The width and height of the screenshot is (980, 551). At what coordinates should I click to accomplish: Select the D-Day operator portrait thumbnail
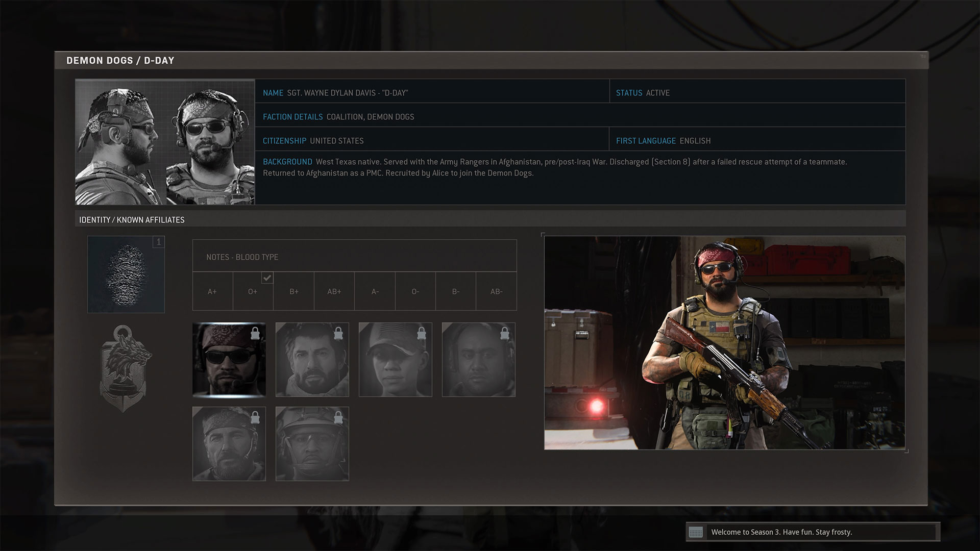pos(229,360)
